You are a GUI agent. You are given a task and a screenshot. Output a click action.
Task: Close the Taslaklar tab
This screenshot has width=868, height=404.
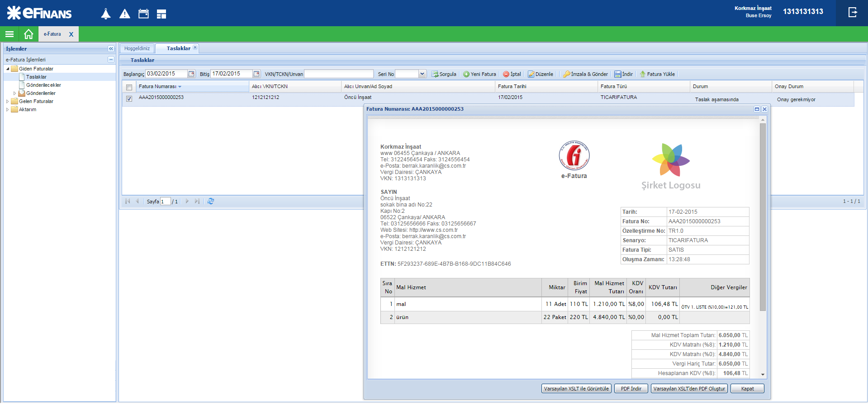coord(195,47)
